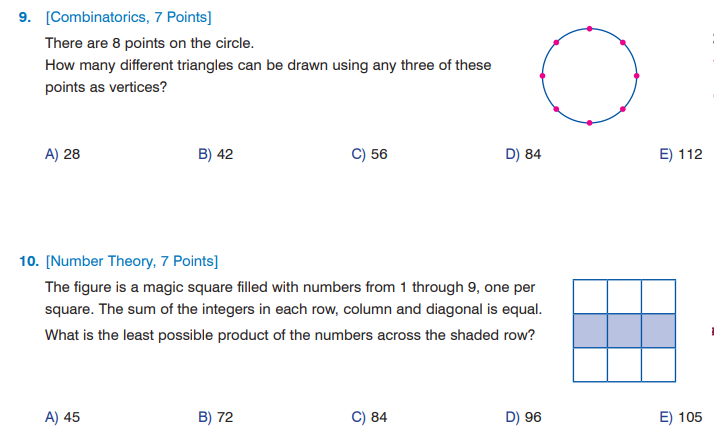Click the leftmost pink point on the circle
Image resolution: width=714 pixels, height=434 pixels.
point(543,75)
